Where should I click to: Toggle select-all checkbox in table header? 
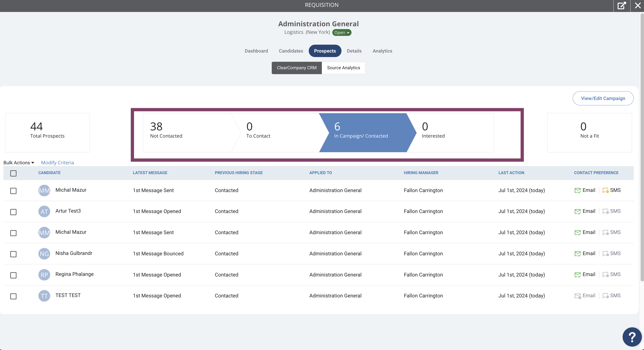[13, 173]
